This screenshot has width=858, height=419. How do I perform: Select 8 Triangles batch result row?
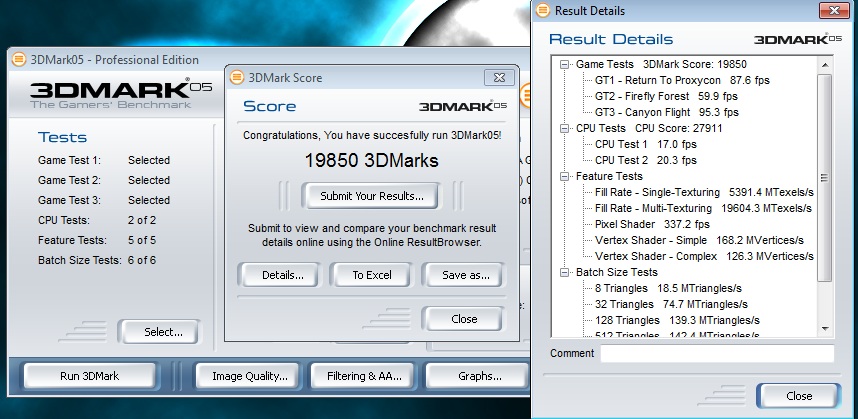pos(669,288)
